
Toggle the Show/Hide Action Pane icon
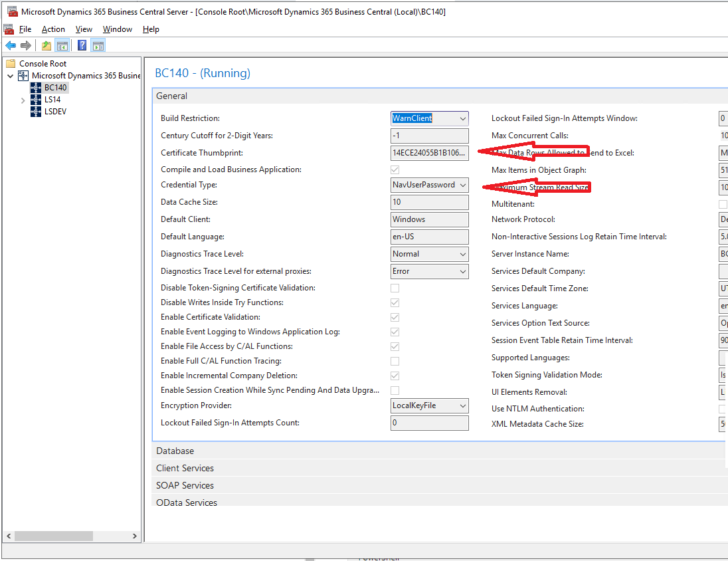click(x=98, y=46)
